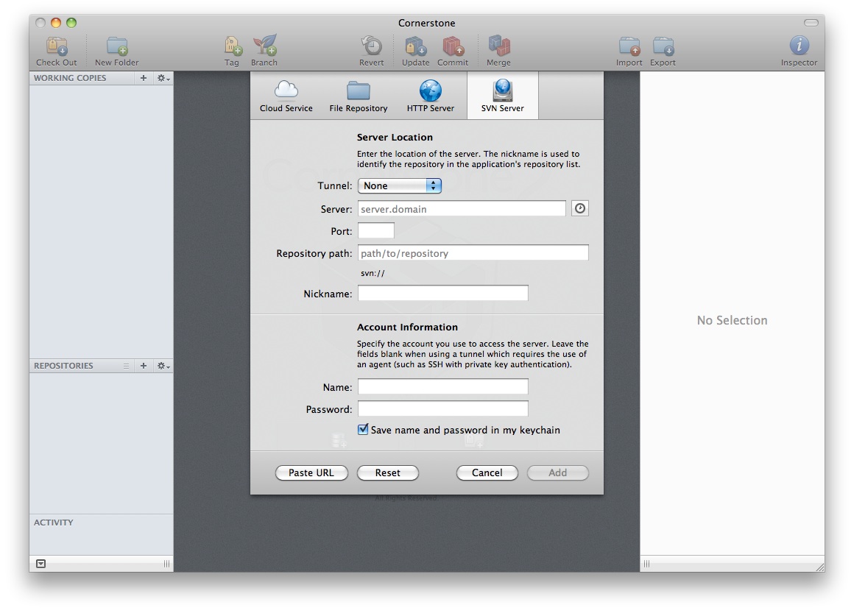This screenshot has width=854, height=616.
Task: Click the Repository path field
Action: pyautogui.click(x=473, y=252)
